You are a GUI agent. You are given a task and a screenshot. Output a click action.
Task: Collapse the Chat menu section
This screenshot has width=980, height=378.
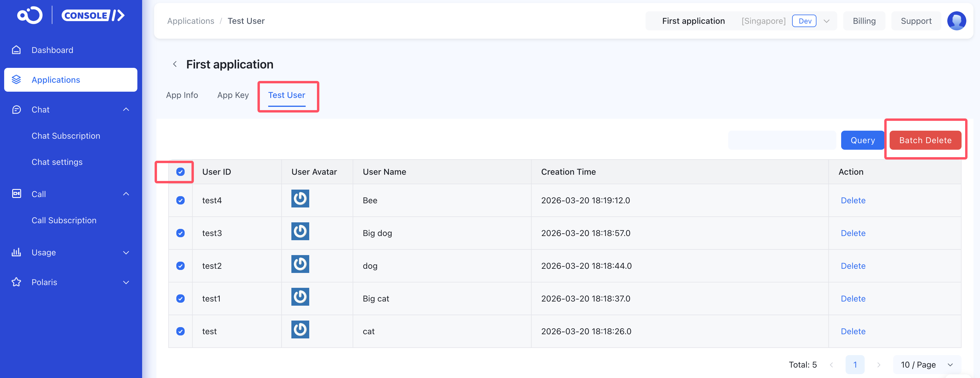[126, 110]
